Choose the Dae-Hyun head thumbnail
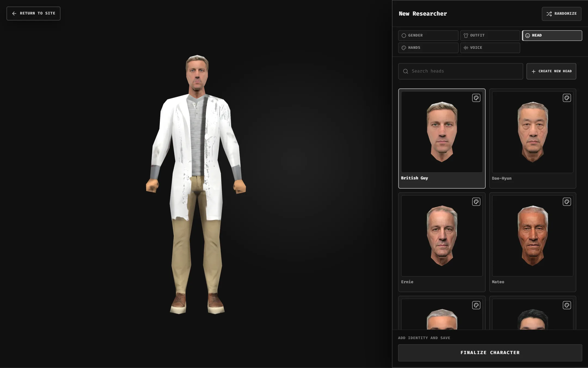588x368 pixels. (x=533, y=132)
